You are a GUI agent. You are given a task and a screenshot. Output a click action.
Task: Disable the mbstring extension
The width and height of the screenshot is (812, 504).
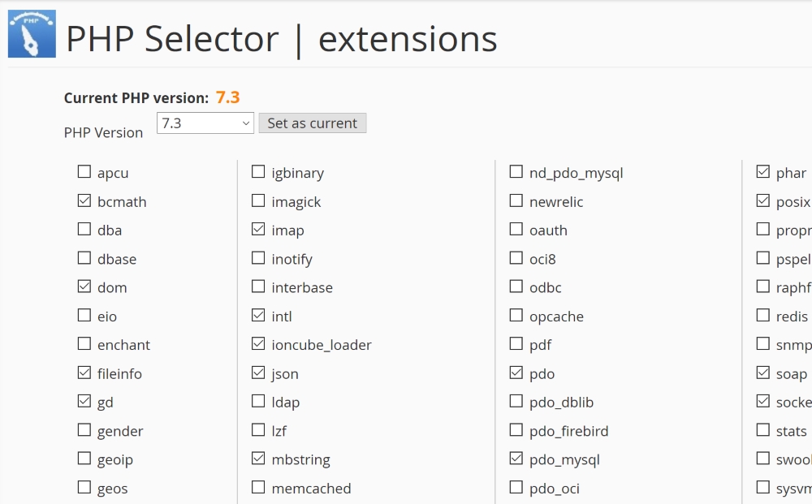(258, 458)
